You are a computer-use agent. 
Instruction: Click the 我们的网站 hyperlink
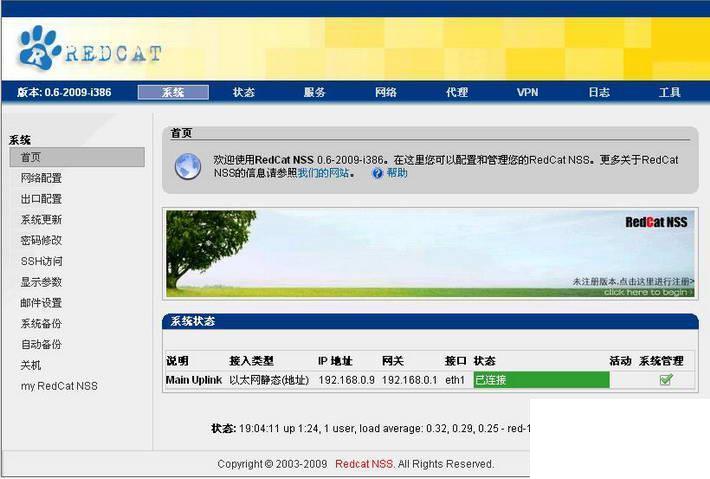[x=323, y=173]
